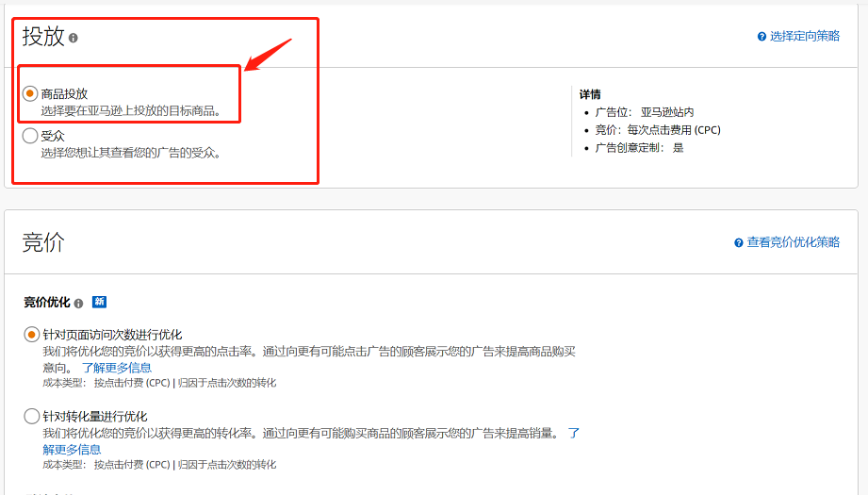
Task: Click the blue 新 badge beside 竞价优化
Action: click(99, 302)
